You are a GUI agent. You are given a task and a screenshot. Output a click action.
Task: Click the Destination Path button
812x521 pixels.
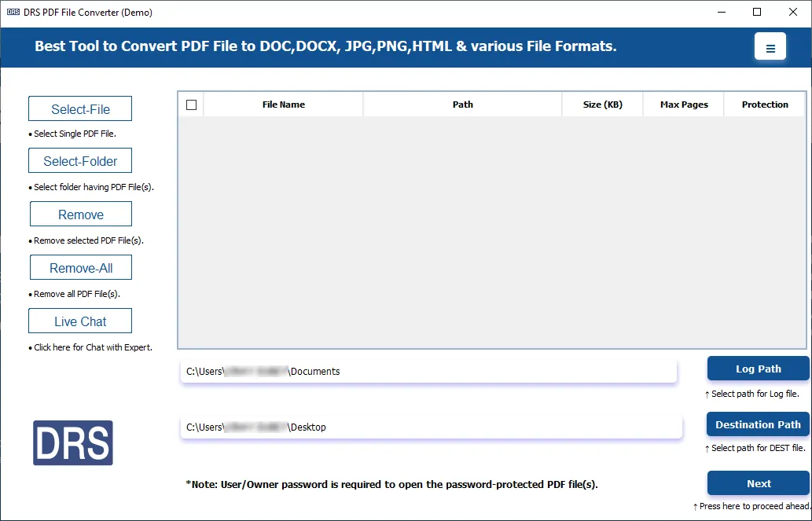758,424
